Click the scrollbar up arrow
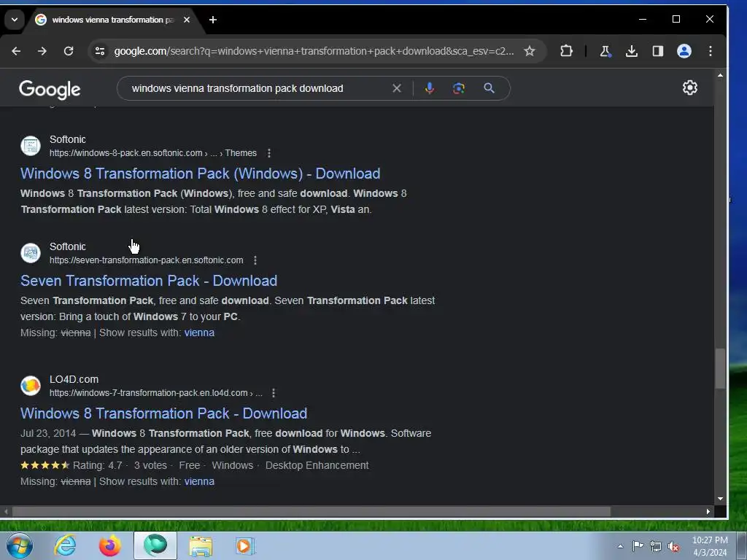This screenshot has height=560, width=747. [x=720, y=75]
